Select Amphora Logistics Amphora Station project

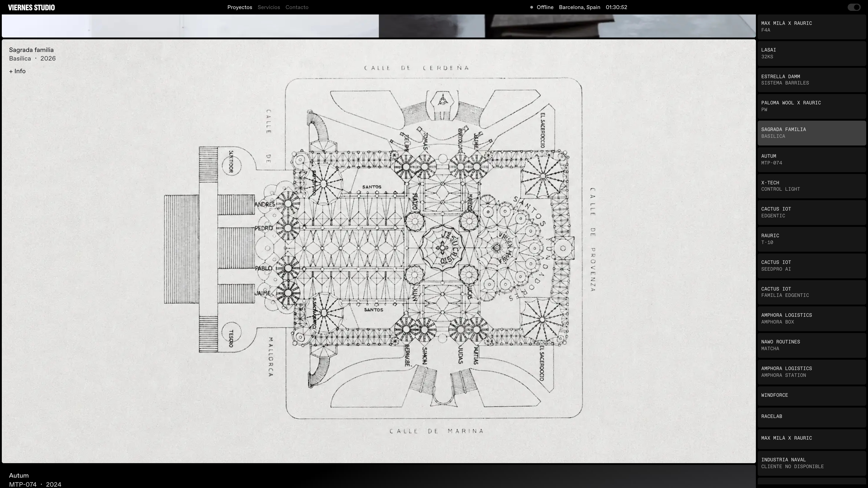tap(811, 372)
